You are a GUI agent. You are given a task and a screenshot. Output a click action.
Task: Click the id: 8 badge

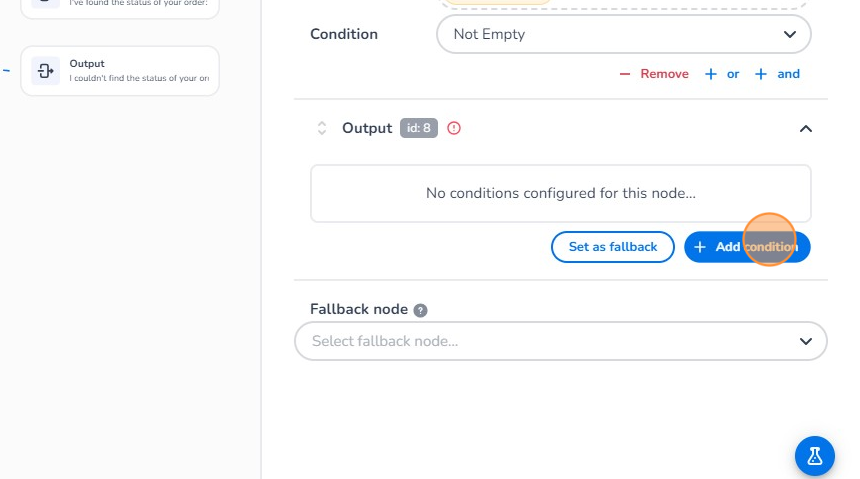coord(419,128)
